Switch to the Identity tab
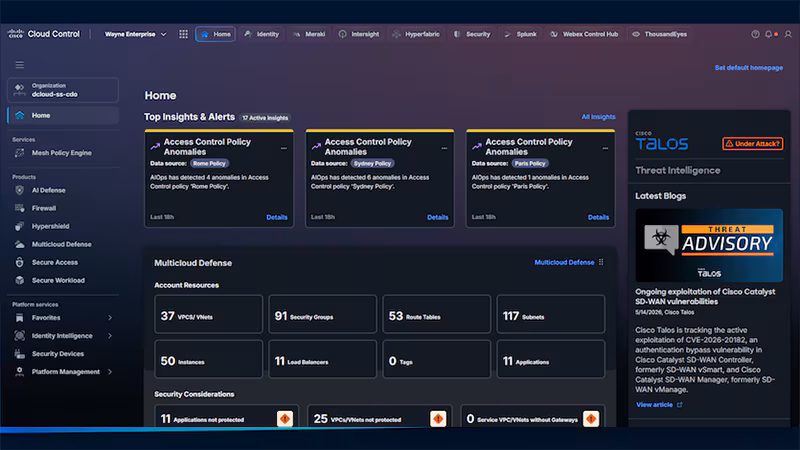 [x=261, y=34]
